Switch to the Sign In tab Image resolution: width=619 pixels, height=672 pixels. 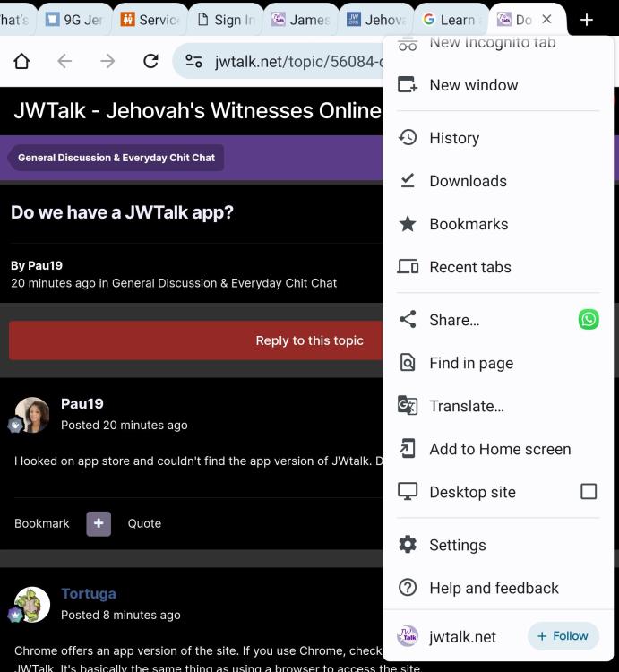coord(226,20)
